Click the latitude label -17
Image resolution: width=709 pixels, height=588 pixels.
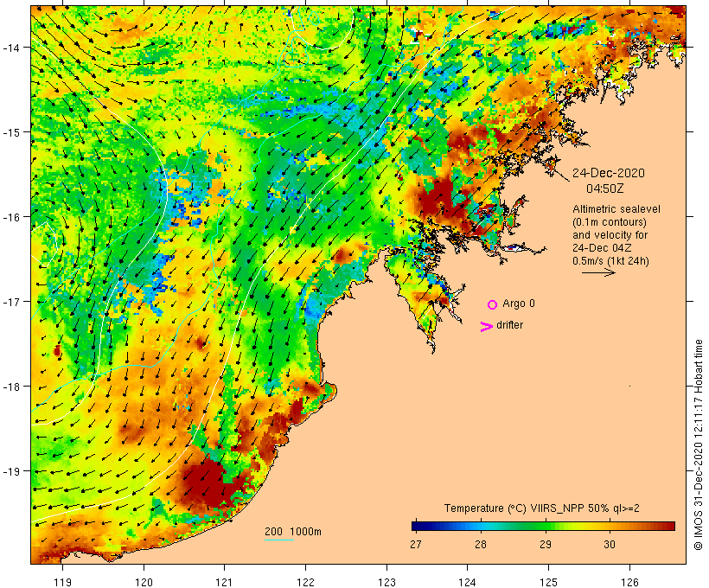click(x=10, y=301)
